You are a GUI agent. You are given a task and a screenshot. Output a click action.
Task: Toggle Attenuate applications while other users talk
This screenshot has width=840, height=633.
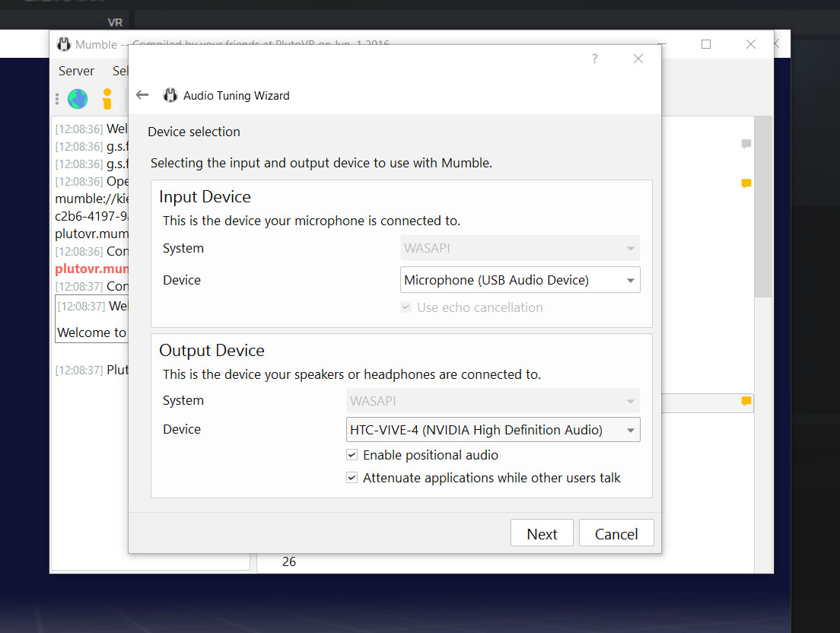pos(352,477)
